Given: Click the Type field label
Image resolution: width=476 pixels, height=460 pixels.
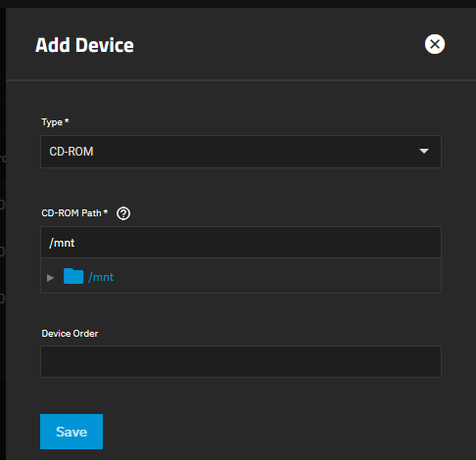Looking at the screenshot, I should tap(52, 122).
